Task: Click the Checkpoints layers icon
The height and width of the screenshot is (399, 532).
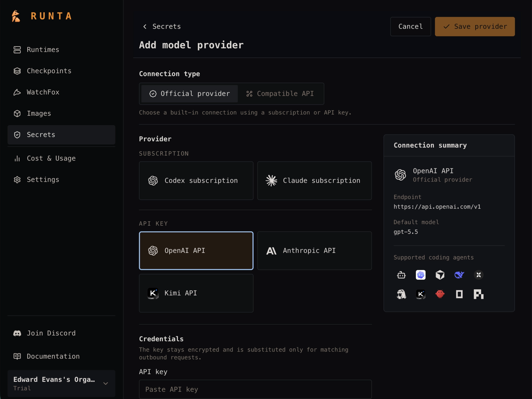Action: pyautogui.click(x=17, y=71)
